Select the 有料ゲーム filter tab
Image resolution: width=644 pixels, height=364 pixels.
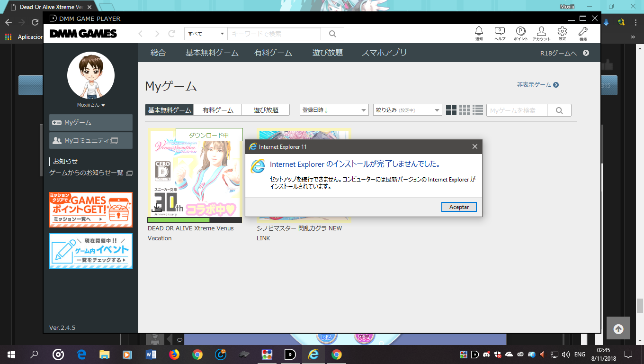point(218,110)
